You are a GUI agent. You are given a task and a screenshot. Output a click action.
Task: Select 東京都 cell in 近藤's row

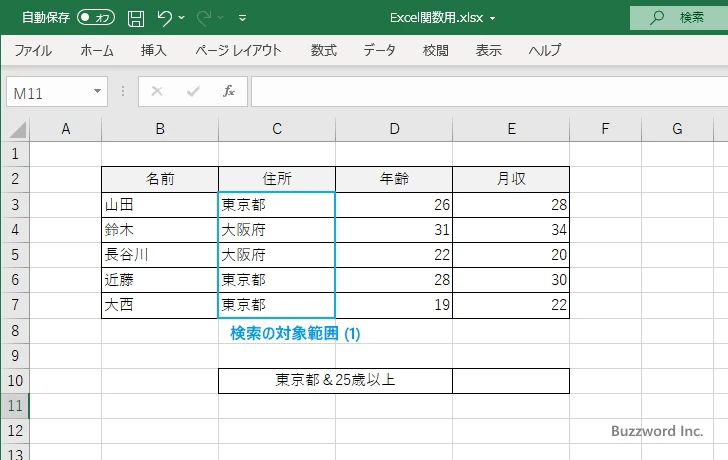click(x=277, y=280)
